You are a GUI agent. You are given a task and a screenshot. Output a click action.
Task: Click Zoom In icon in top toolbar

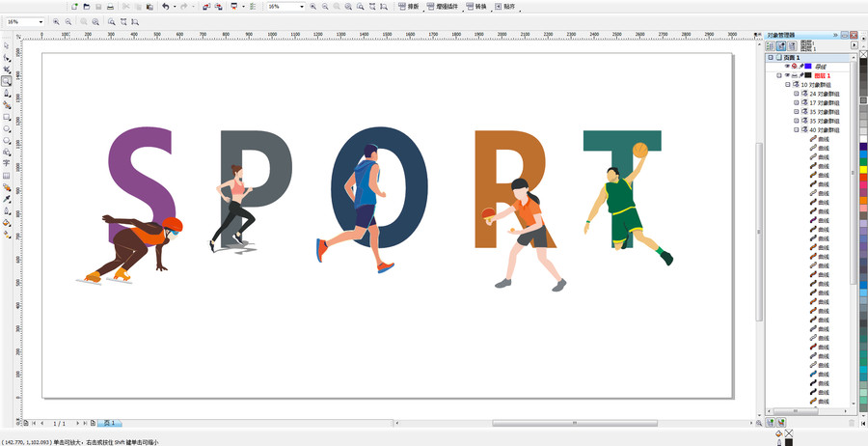coord(313,7)
